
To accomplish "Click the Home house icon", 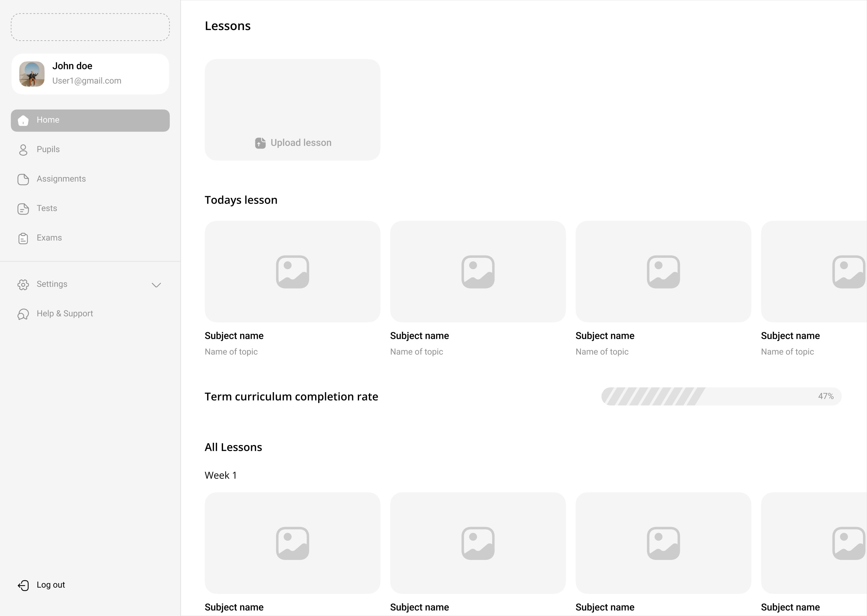I will click(23, 121).
